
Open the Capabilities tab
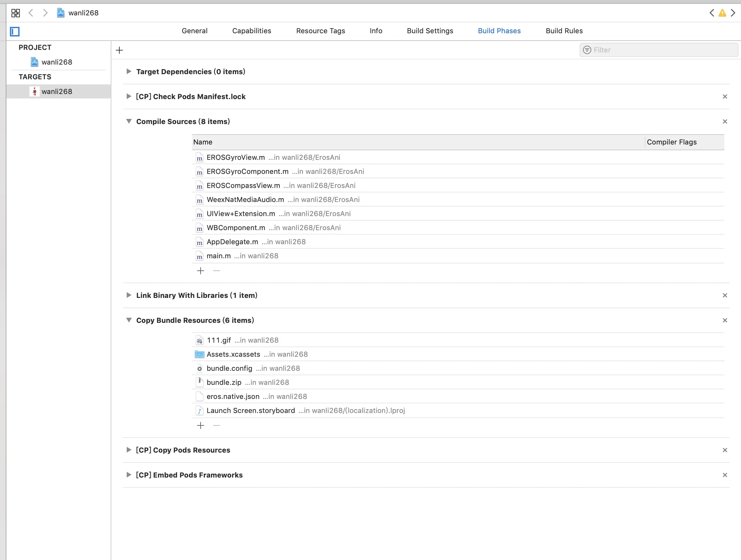[x=251, y=31]
